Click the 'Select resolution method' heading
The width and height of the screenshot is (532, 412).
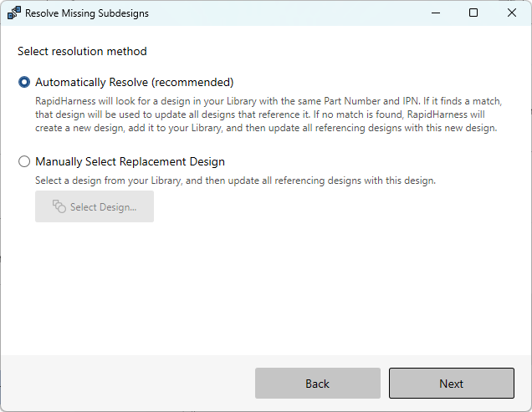coord(82,51)
